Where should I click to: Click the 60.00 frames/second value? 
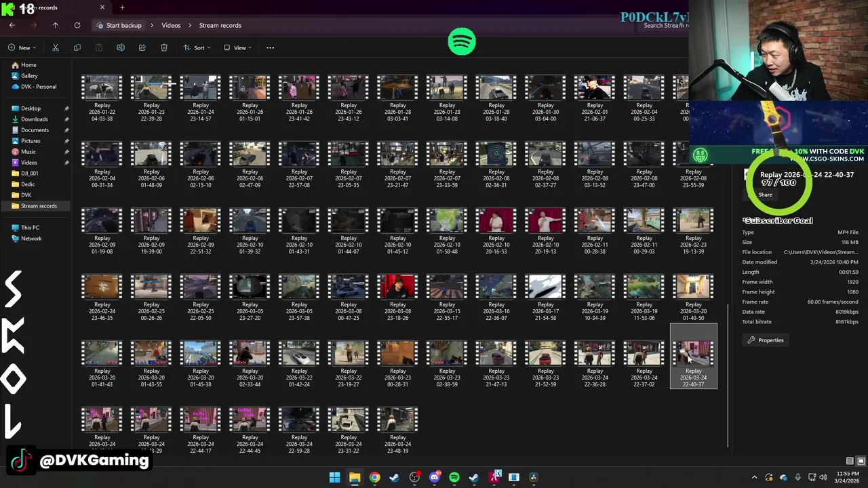click(832, 302)
